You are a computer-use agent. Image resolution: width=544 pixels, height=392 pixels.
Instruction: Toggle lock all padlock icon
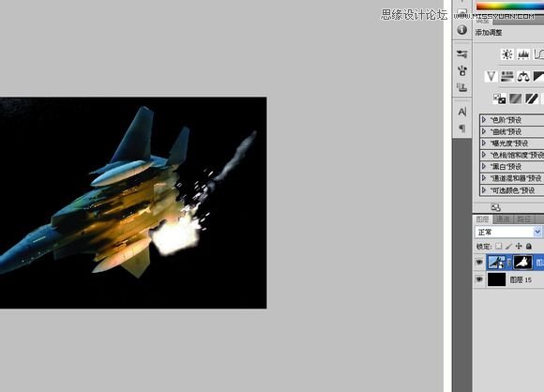(529, 246)
